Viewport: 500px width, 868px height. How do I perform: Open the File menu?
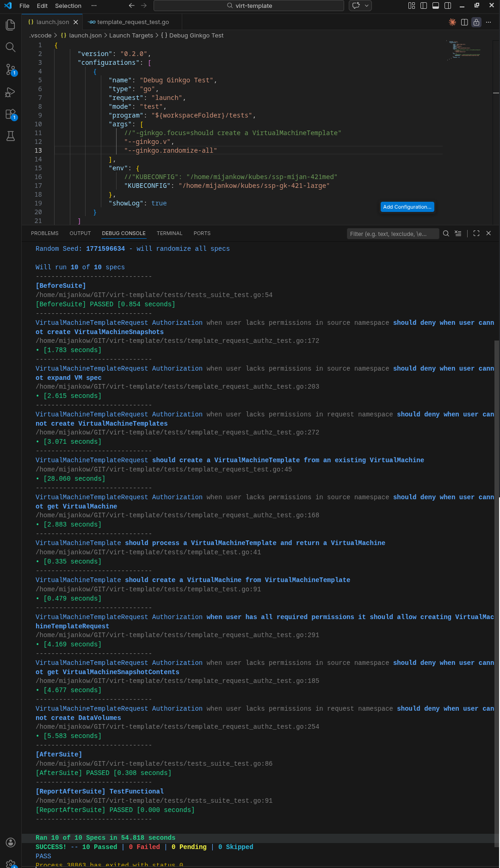(x=25, y=6)
